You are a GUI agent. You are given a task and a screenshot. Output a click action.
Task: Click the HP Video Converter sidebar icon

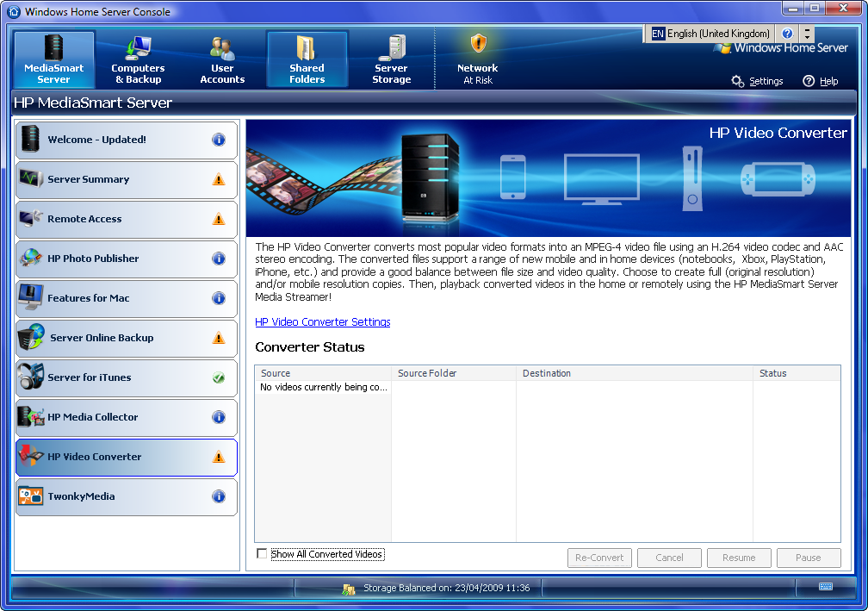31,455
